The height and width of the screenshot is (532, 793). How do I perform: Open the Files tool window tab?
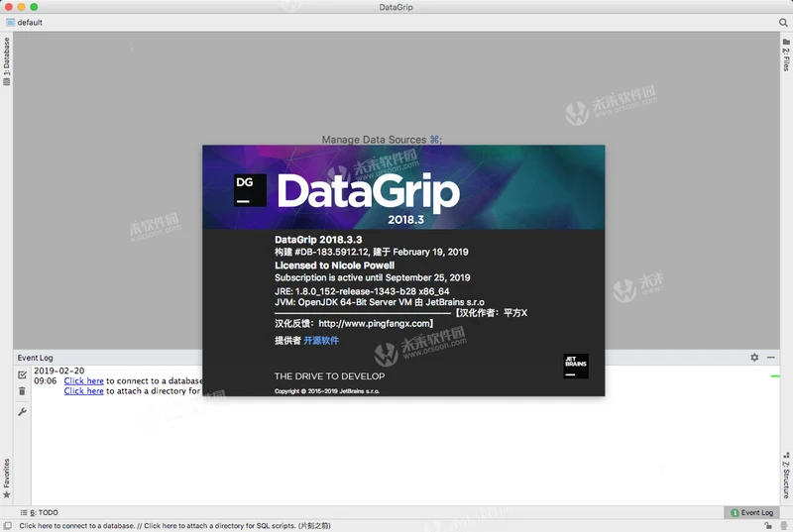(x=786, y=54)
